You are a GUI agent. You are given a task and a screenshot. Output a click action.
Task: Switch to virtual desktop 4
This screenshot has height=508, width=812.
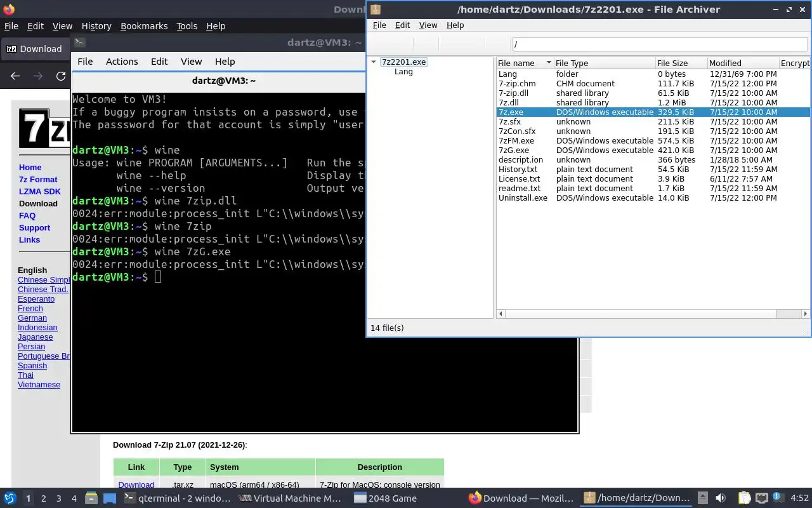(x=74, y=498)
